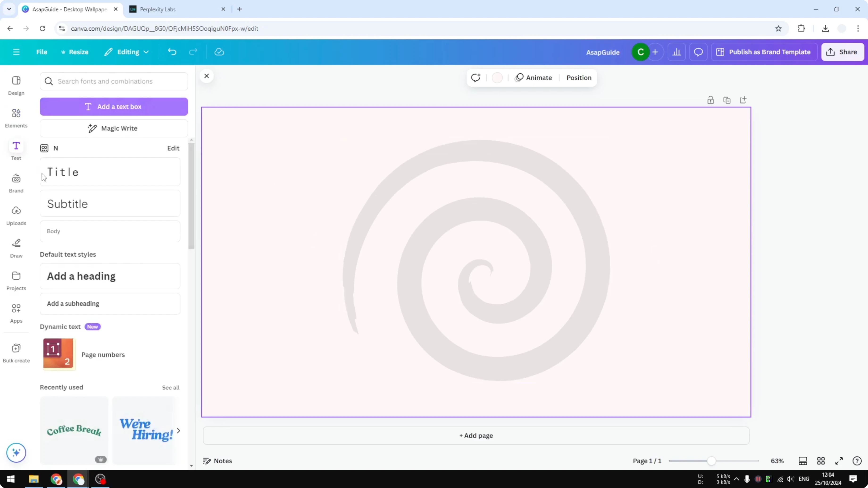Screen dimensions: 868x488
Task: Toggle the Notes panel
Action: (x=217, y=461)
